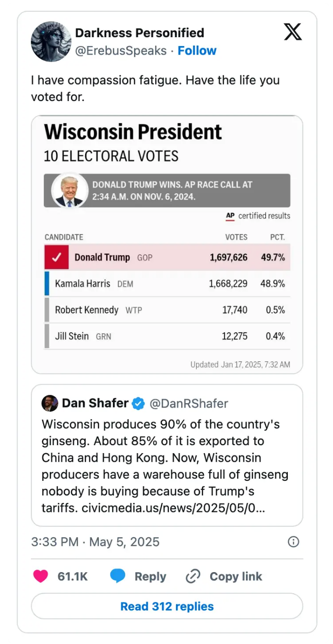333x644 pixels.
Task: Click the Darkness Personified display name
Action: 139,32
